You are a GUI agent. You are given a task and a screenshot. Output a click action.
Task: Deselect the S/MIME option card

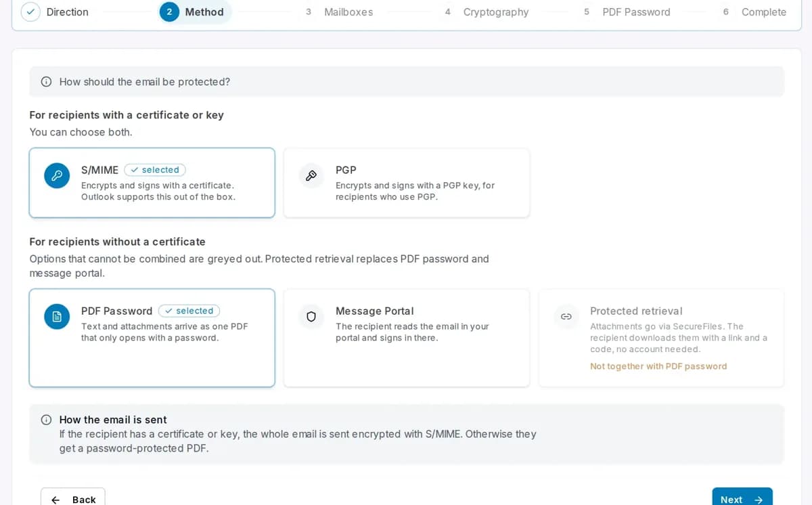152,183
